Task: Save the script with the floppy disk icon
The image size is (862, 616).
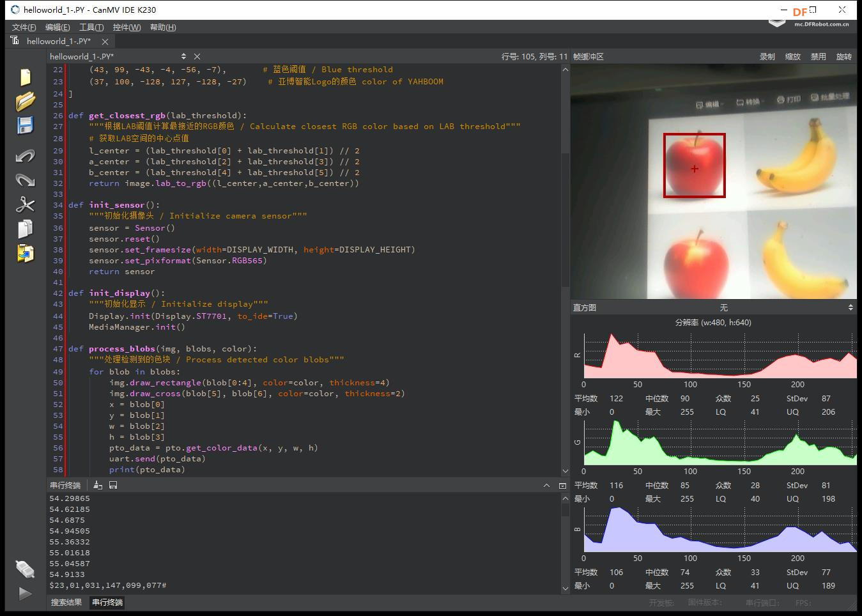Action: point(25,125)
